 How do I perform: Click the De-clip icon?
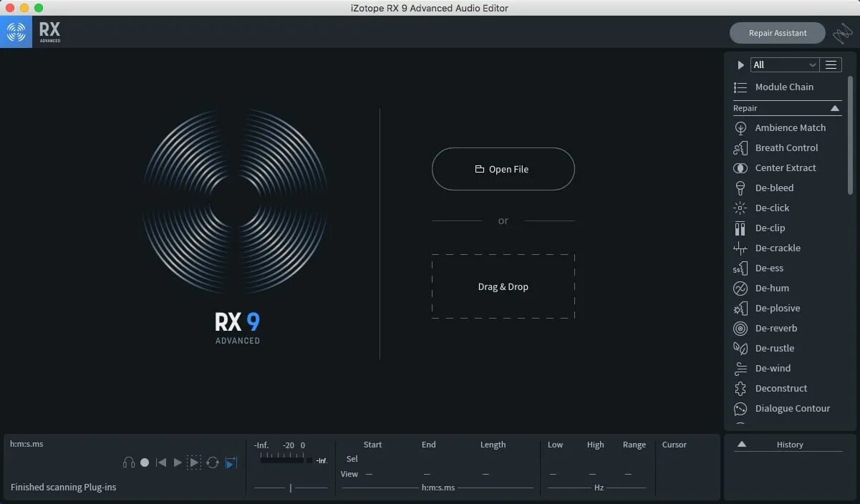pyautogui.click(x=740, y=228)
